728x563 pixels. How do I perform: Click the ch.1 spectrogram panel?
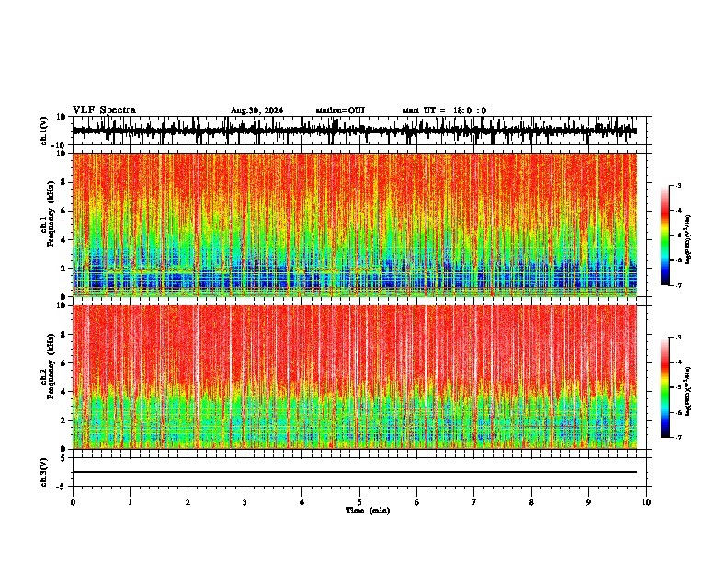355,224
